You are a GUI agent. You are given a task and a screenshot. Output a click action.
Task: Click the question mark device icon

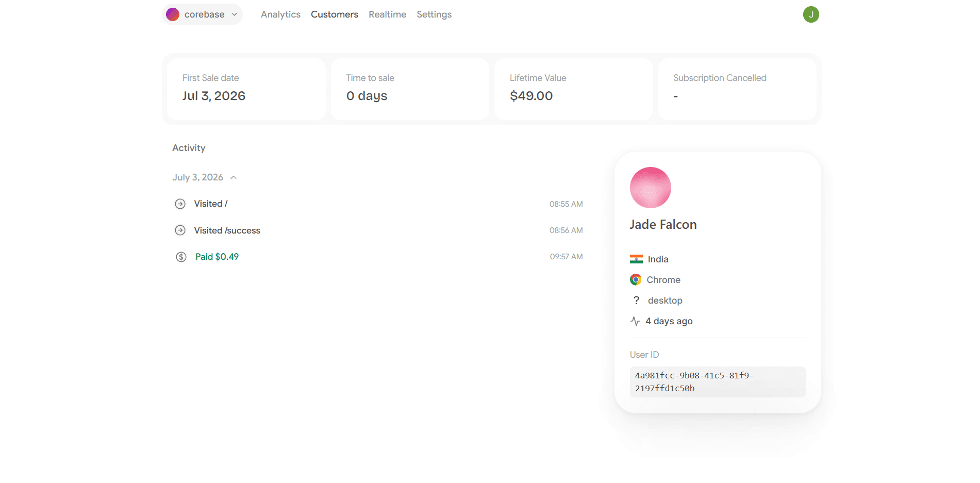point(636,301)
